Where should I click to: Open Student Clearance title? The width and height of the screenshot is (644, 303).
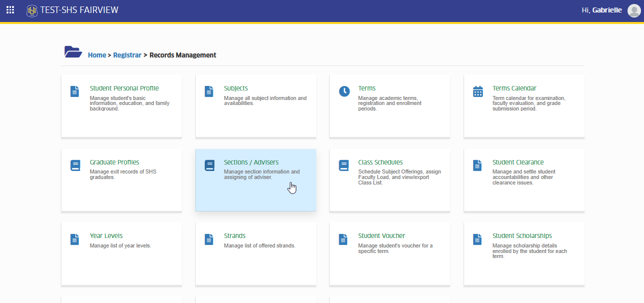(518, 162)
